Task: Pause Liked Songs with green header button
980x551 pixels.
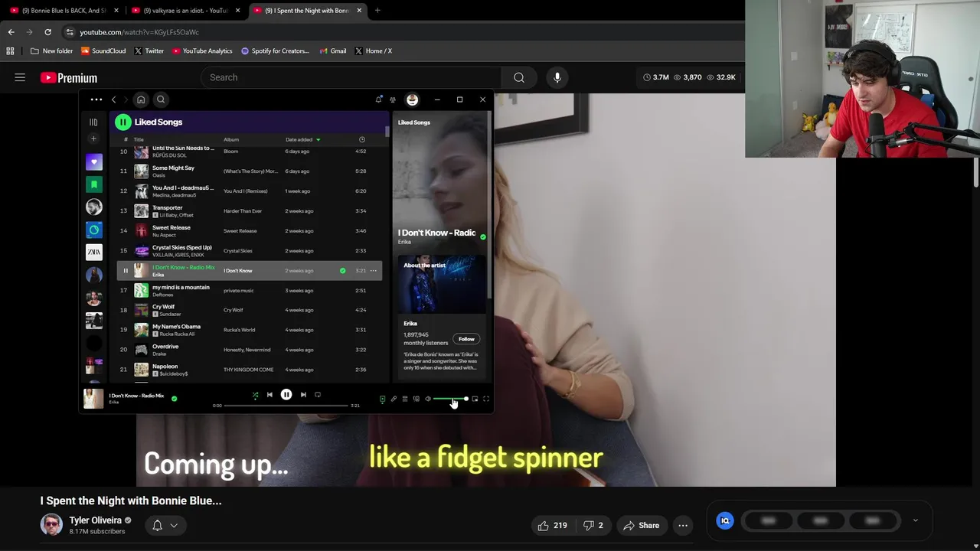Action: 123,122
